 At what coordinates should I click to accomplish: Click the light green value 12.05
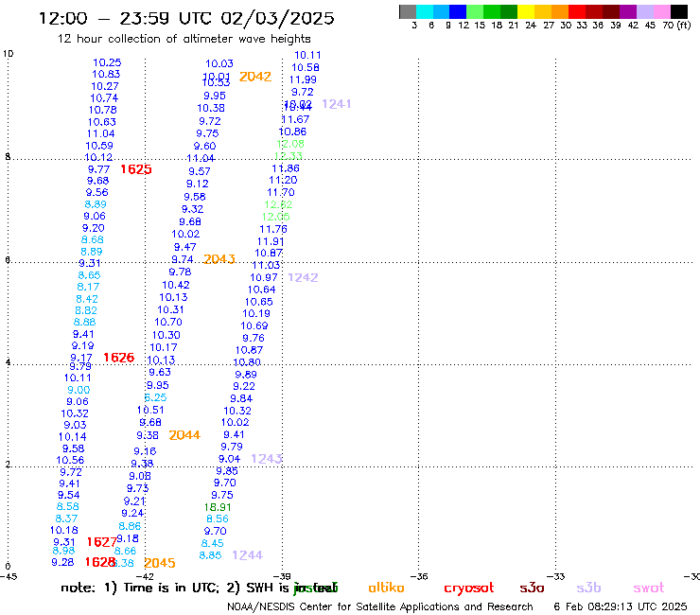[276, 217]
